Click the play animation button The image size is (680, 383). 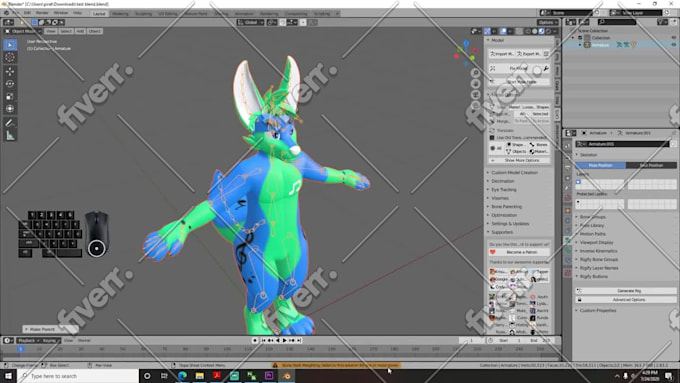pyautogui.click(x=285, y=340)
